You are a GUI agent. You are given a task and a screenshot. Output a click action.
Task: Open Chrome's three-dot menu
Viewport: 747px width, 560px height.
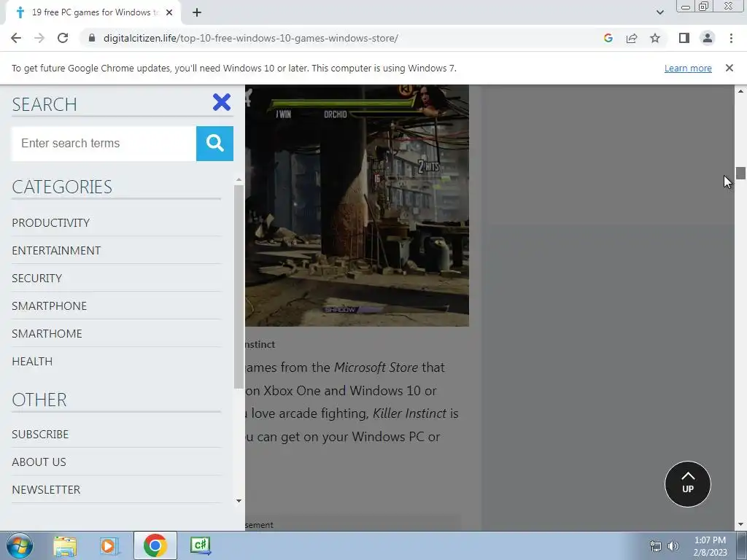(731, 38)
